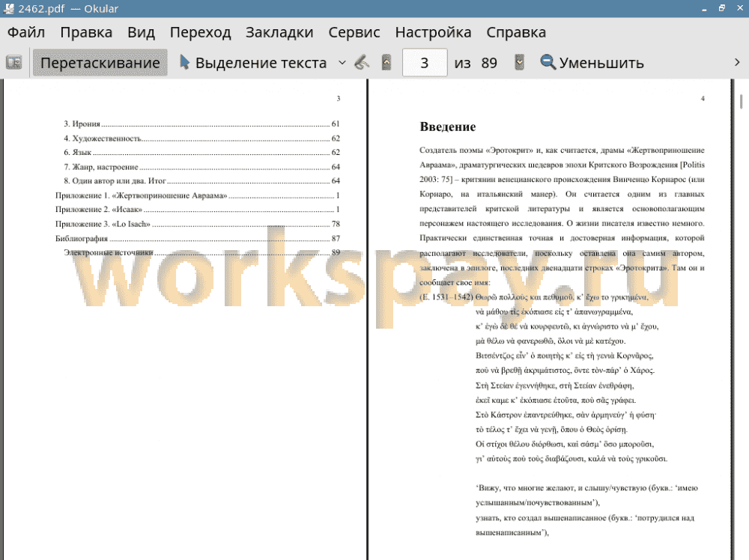This screenshot has width=749, height=560.
Task: Click the Электронные источники contents entry
Action: (x=201, y=252)
